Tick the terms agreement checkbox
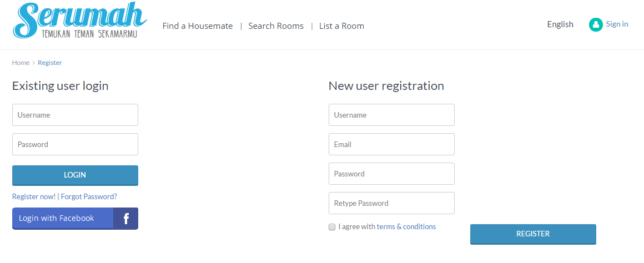The width and height of the screenshot is (644, 263). pos(332,227)
